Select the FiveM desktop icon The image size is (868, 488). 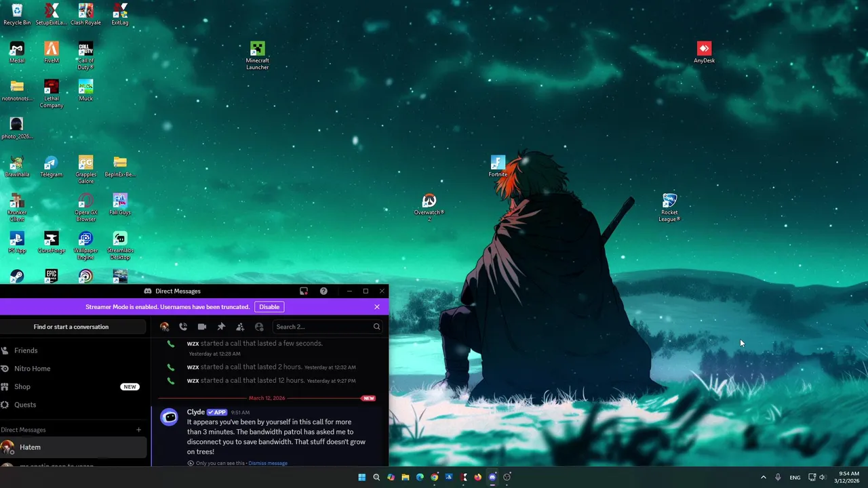[x=52, y=52]
